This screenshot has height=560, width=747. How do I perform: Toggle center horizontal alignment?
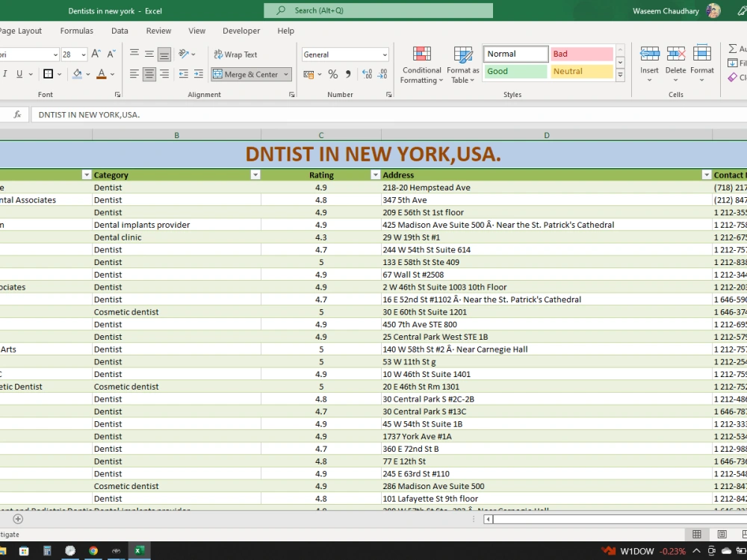pyautogui.click(x=149, y=74)
